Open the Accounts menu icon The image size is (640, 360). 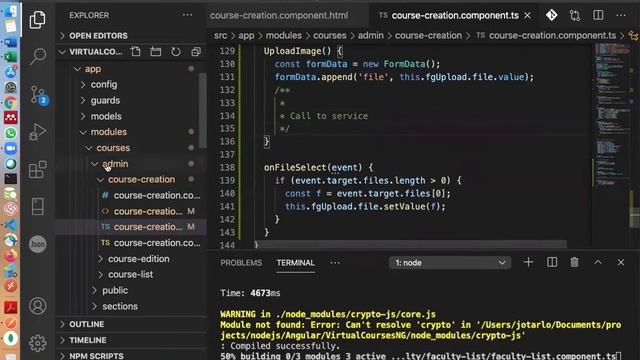tap(38, 306)
